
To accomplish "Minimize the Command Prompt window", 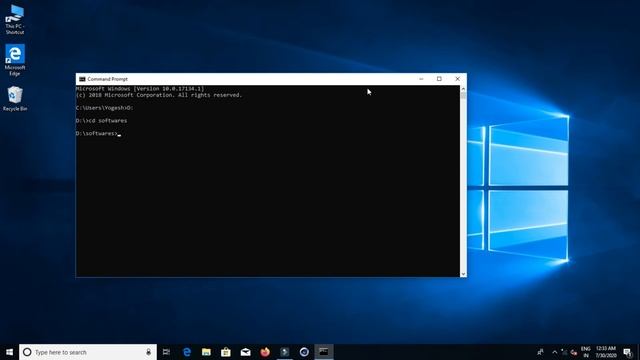I will 421,79.
